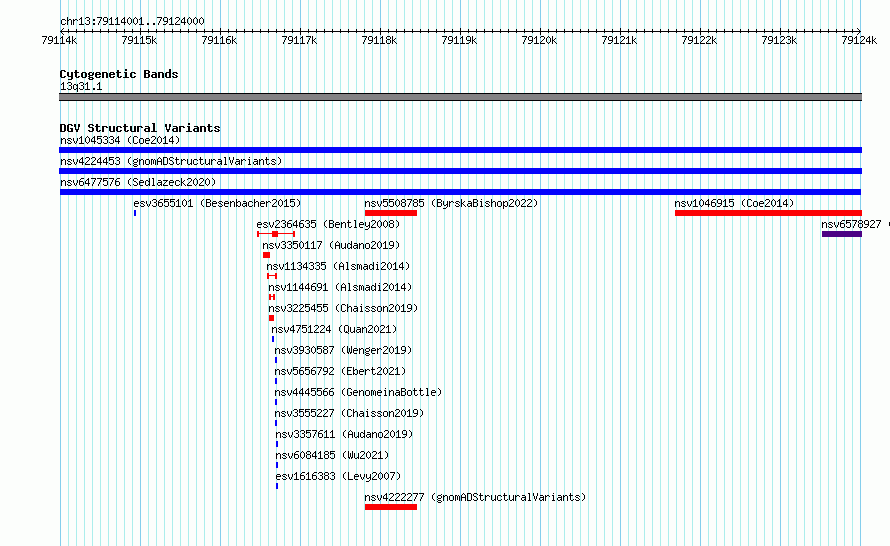Click the nsv5508785 (ByrskaBishop2022) label
The height and width of the screenshot is (546, 890).
[x=451, y=203]
